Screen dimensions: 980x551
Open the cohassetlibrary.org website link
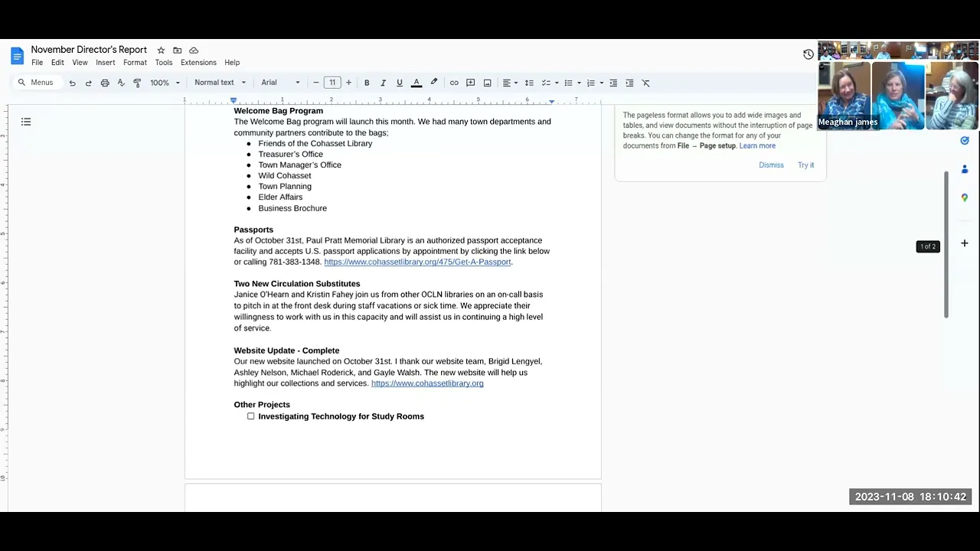pyautogui.click(x=427, y=383)
